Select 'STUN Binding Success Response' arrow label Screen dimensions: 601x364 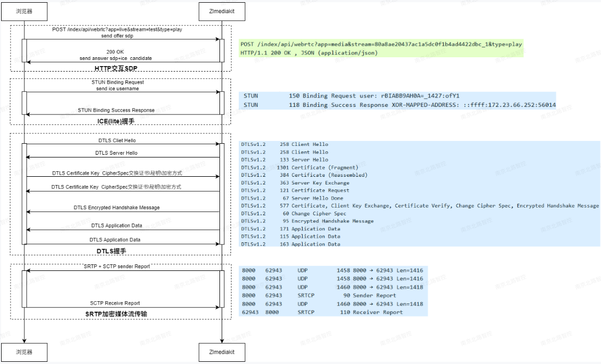point(116,110)
